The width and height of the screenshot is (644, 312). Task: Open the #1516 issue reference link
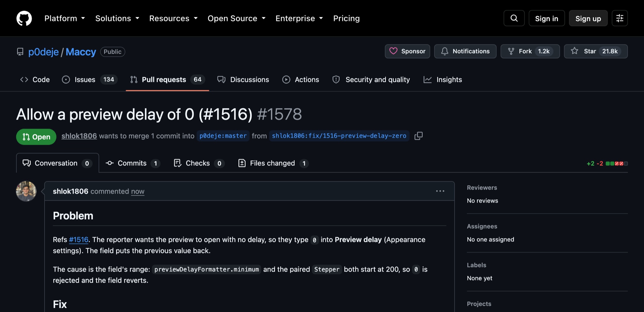tap(79, 239)
